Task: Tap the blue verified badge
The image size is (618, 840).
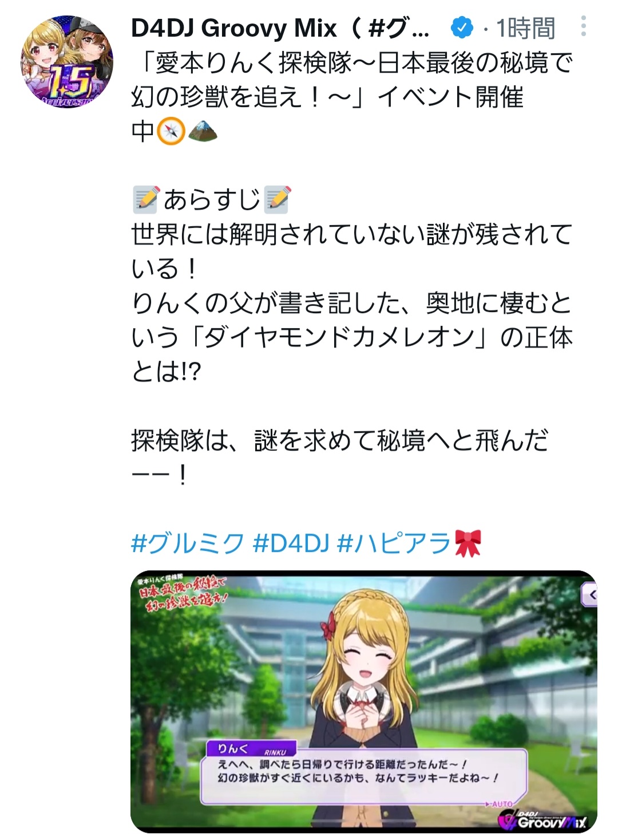Action: pyautogui.click(x=462, y=27)
